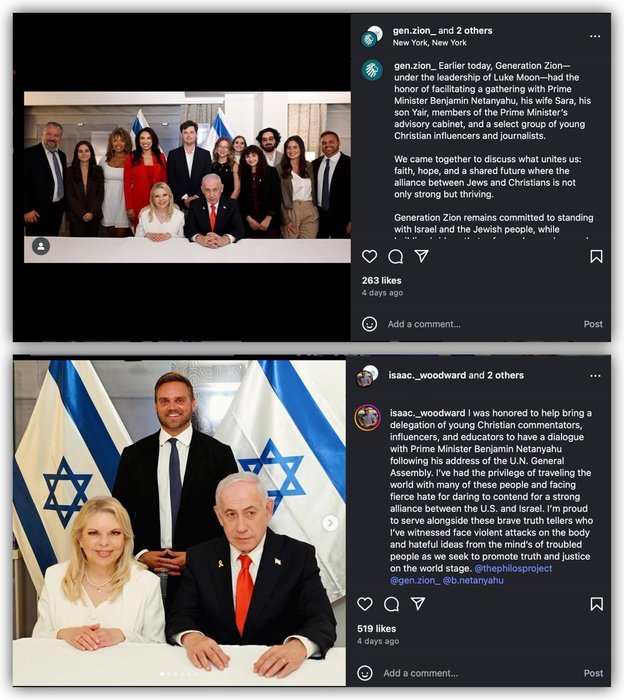Open the emoji picker in the gen.zion_ comment box
Image resolution: width=624 pixels, height=700 pixels.
(369, 324)
